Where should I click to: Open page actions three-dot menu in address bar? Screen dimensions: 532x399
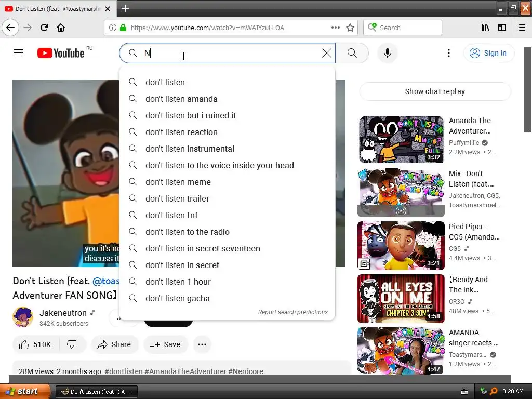(335, 28)
